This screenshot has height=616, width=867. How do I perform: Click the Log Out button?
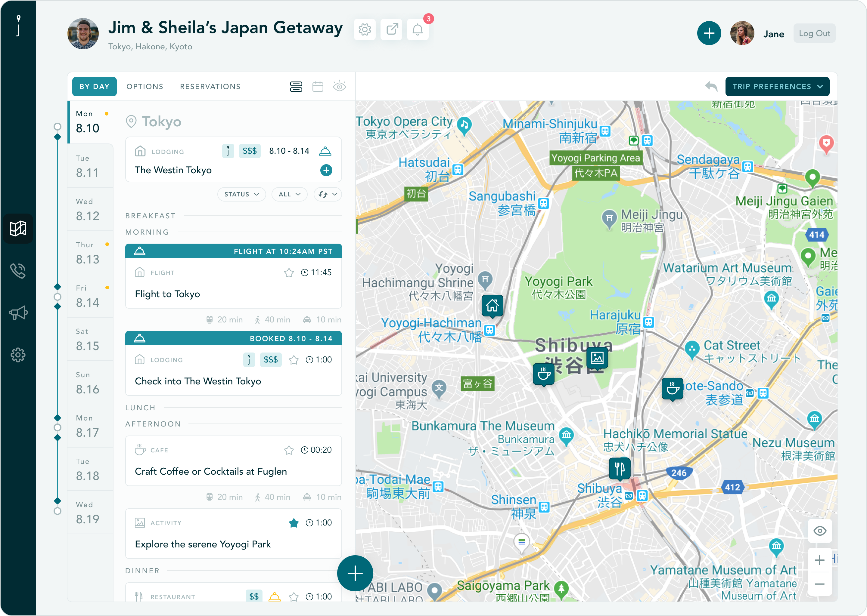click(814, 33)
